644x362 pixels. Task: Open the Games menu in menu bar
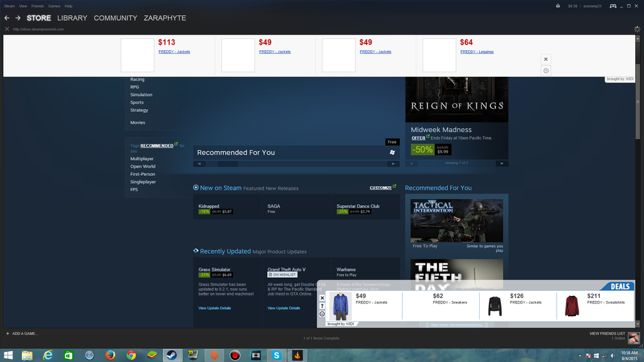[54, 6]
